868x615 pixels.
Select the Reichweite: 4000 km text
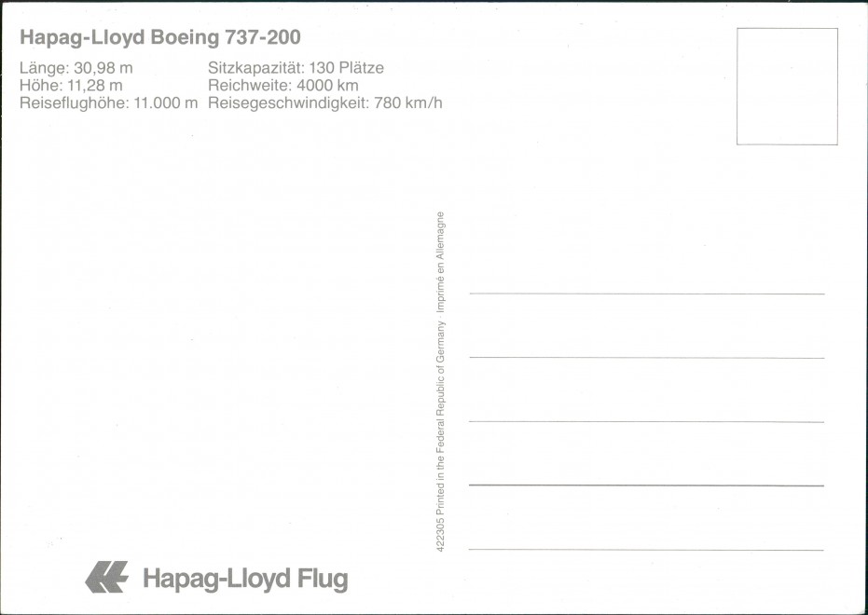coord(282,85)
